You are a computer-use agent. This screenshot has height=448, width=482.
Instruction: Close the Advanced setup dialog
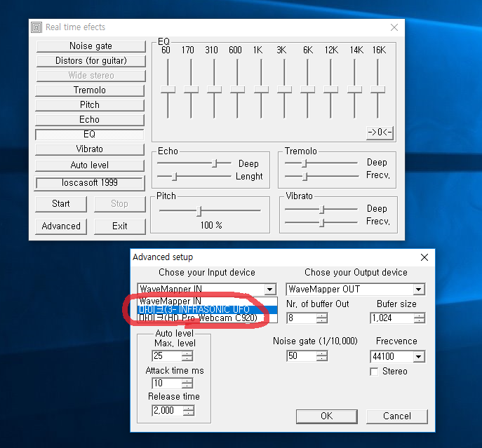coord(424,257)
